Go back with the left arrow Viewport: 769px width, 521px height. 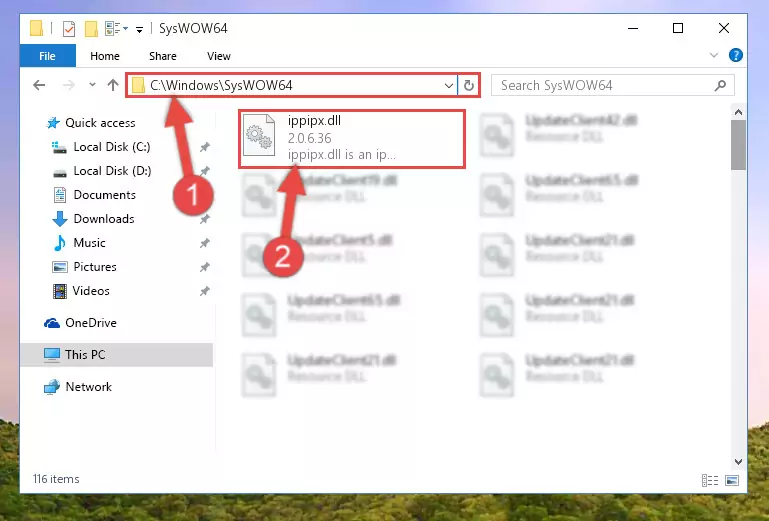click(39, 85)
